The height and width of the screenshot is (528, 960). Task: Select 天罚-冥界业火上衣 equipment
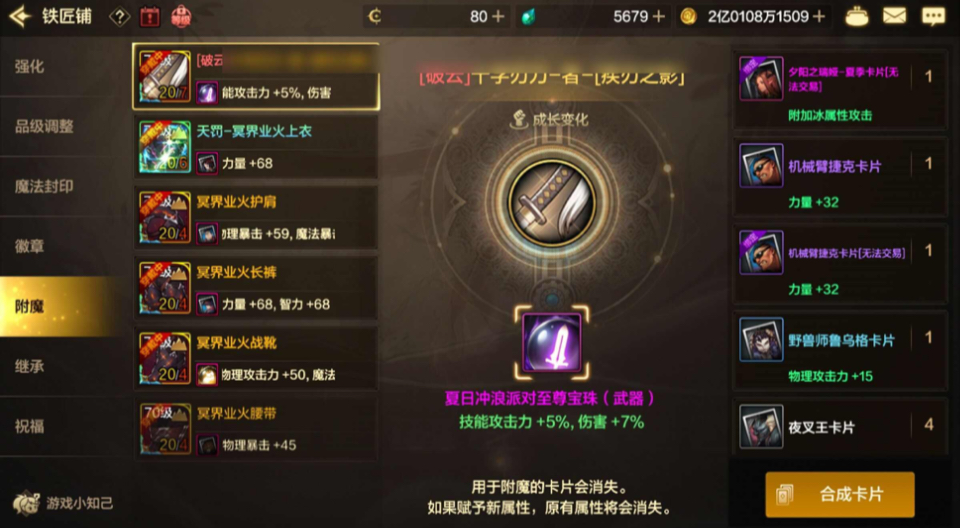[256, 146]
